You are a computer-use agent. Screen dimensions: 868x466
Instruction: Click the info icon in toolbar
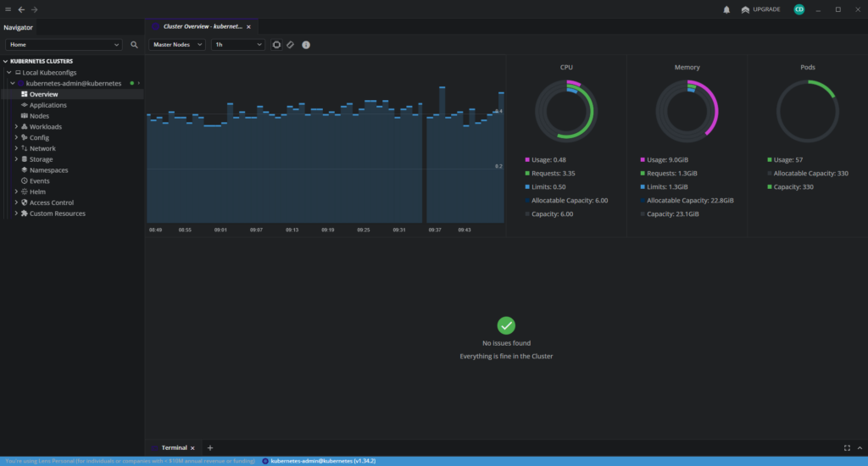point(306,44)
